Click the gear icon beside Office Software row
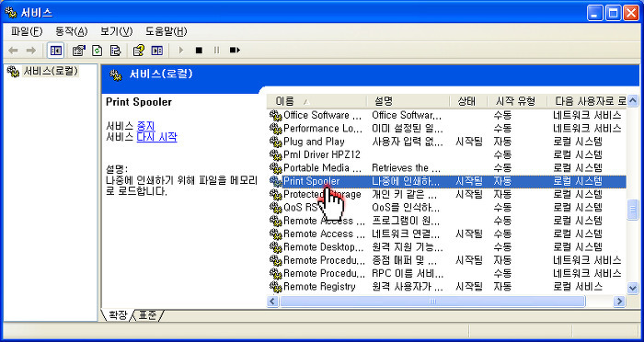644x342 pixels. click(276, 115)
